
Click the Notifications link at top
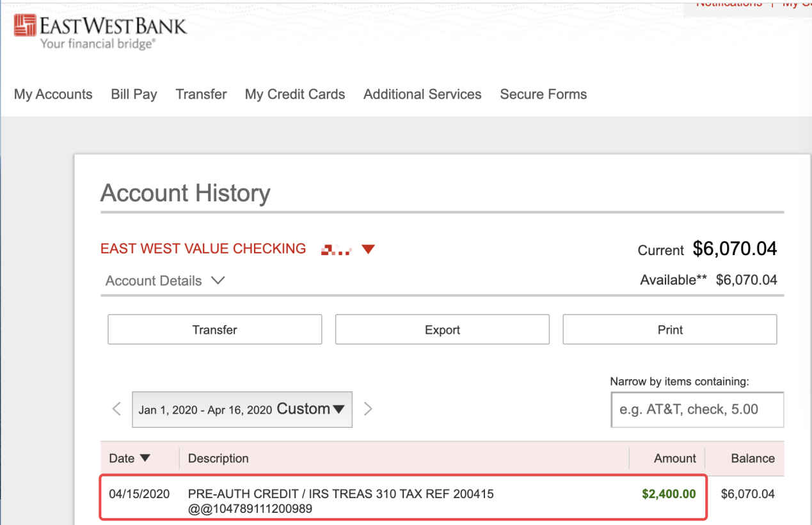(729, 3)
